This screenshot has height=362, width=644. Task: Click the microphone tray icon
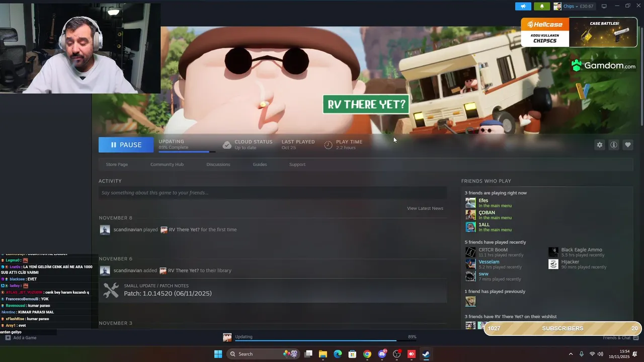582,354
